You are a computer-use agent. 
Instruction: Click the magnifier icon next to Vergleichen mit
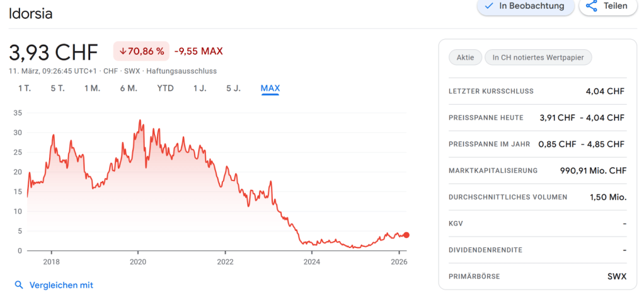coord(20,285)
